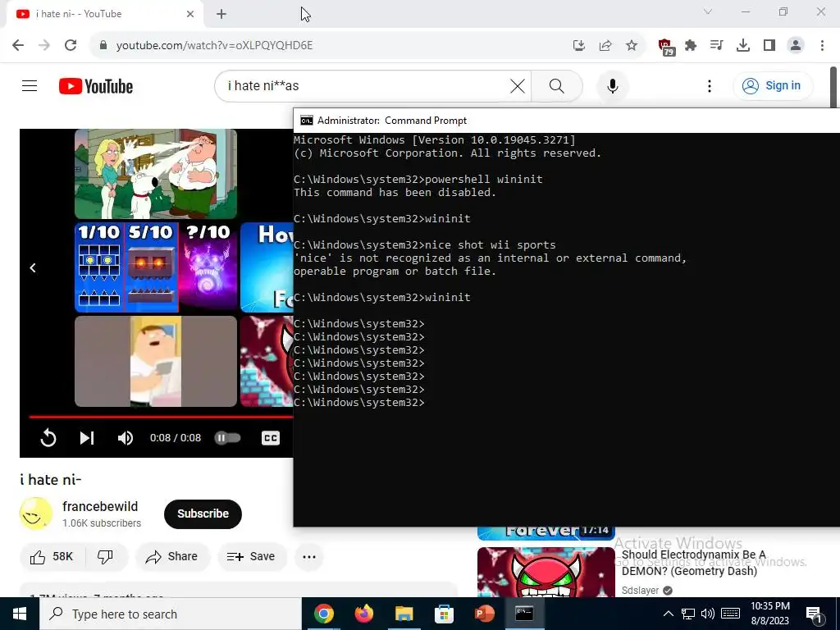
Task: Go to YouTube home via logo
Action: pos(96,86)
